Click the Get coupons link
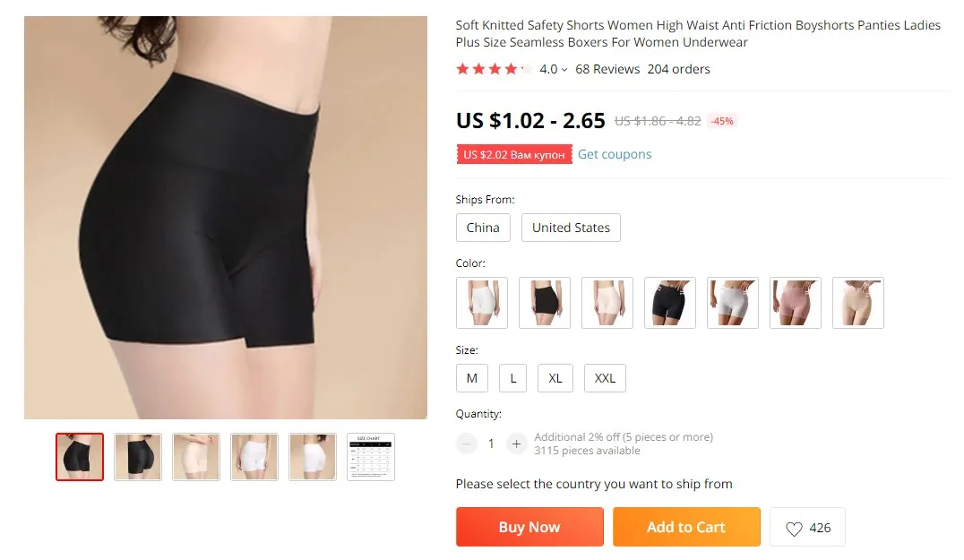The width and height of the screenshot is (964, 560). (x=615, y=154)
